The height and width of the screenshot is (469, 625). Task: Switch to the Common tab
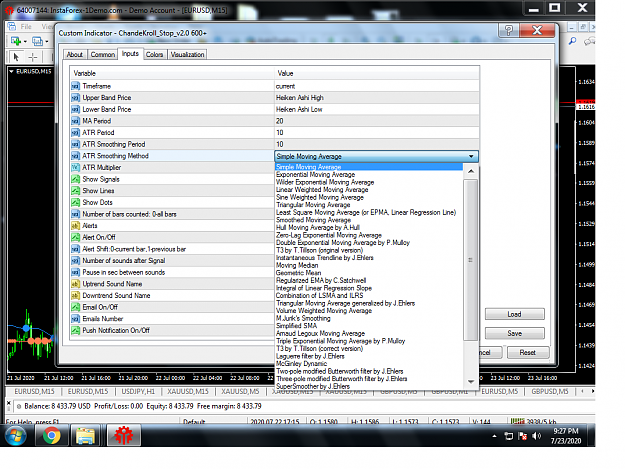[102, 55]
